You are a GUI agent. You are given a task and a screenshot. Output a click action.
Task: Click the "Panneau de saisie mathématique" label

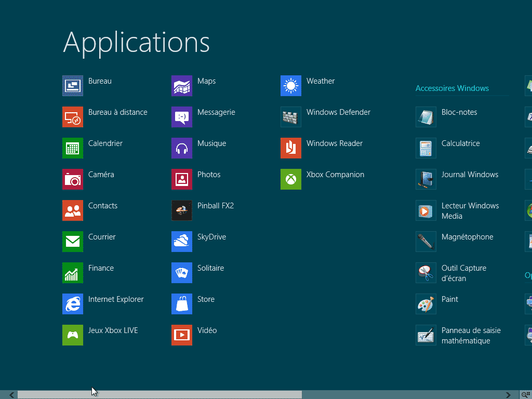click(471, 336)
